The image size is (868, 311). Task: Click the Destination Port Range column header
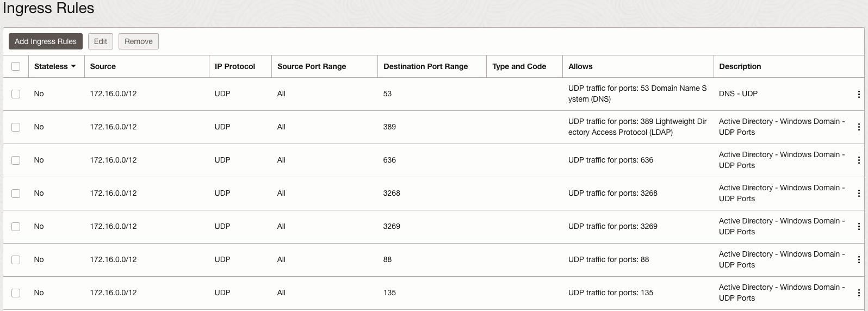(425, 66)
